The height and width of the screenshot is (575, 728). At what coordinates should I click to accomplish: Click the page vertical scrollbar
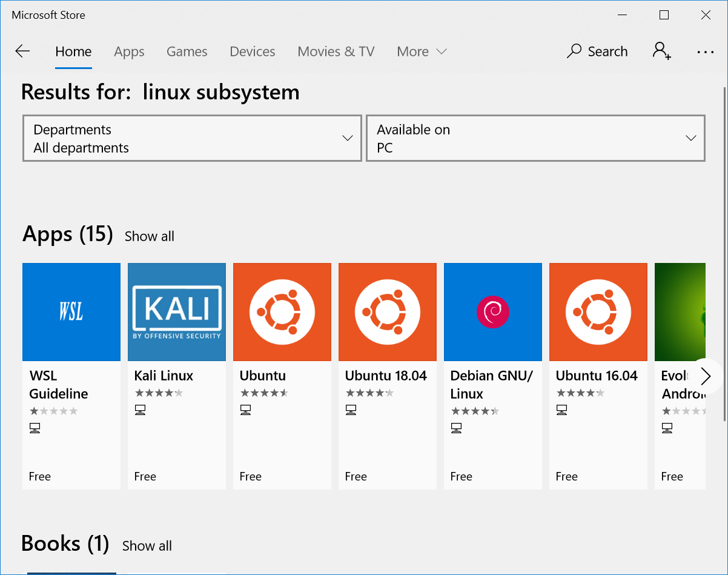click(x=724, y=254)
